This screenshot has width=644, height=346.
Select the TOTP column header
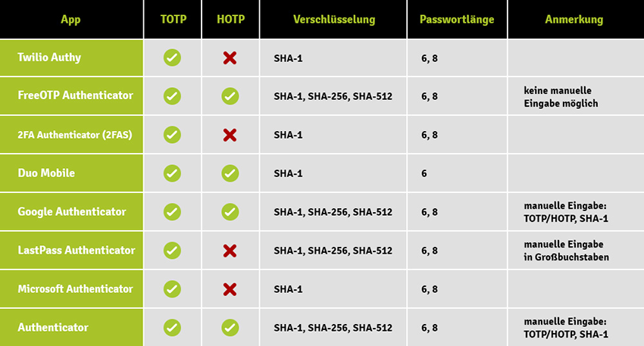click(173, 19)
